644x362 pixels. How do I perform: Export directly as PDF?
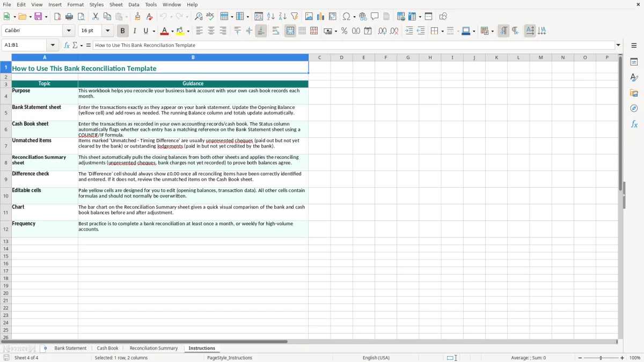tap(57, 17)
